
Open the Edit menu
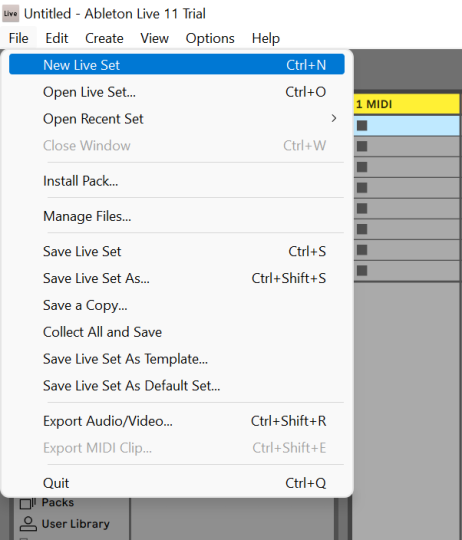click(x=57, y=38)
